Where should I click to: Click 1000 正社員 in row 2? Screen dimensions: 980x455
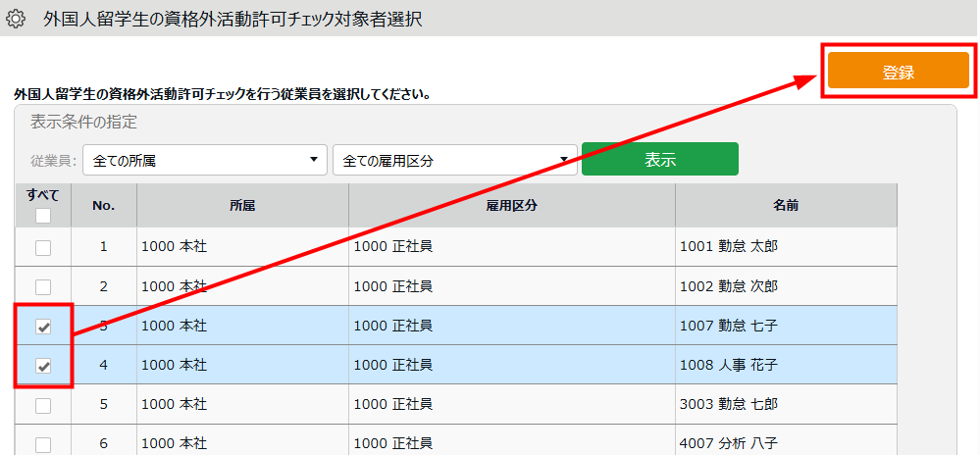[393, 286]
